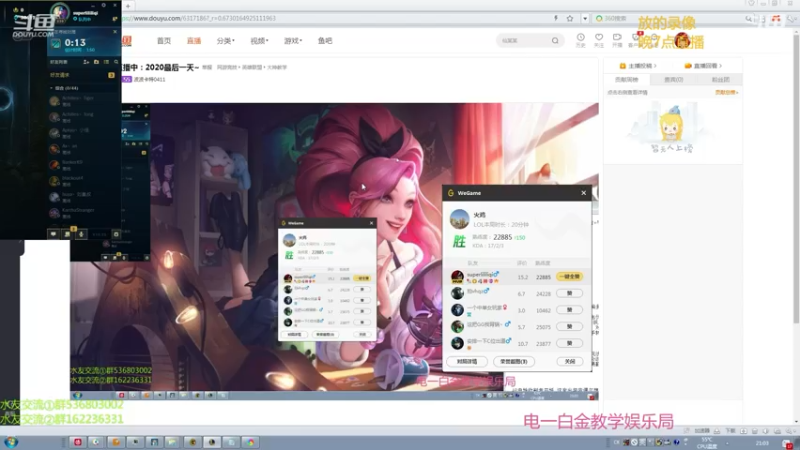Screen dimensions: 800x450
Task: Close the large WeGame dialog with X
Action: pos(584,193)
